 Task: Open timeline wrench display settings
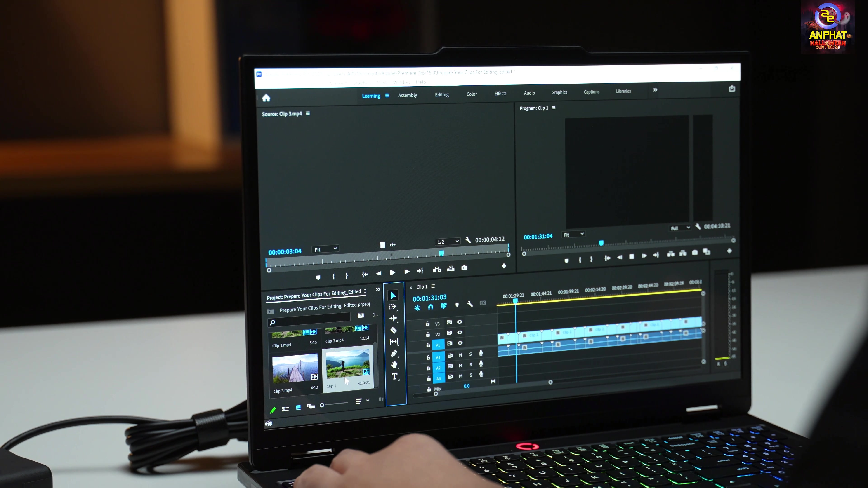[470, 304]
